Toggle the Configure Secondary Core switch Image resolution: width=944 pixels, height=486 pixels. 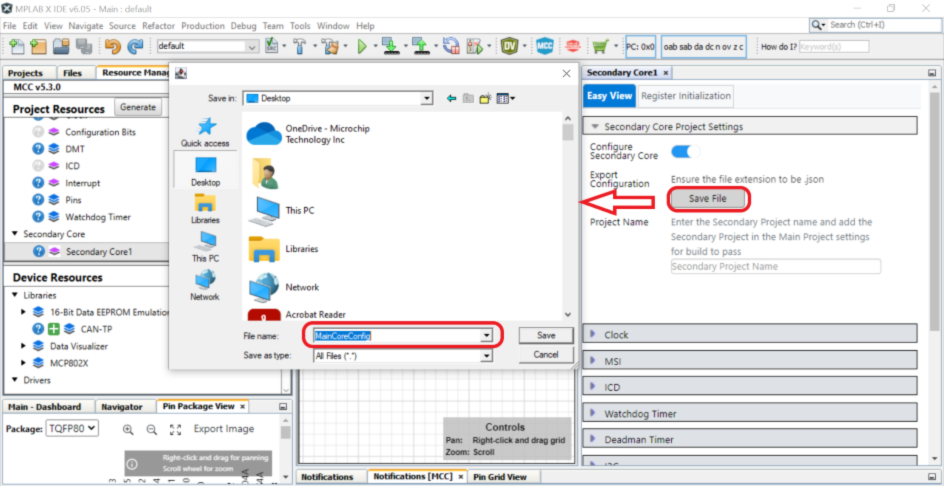[686, 151]
